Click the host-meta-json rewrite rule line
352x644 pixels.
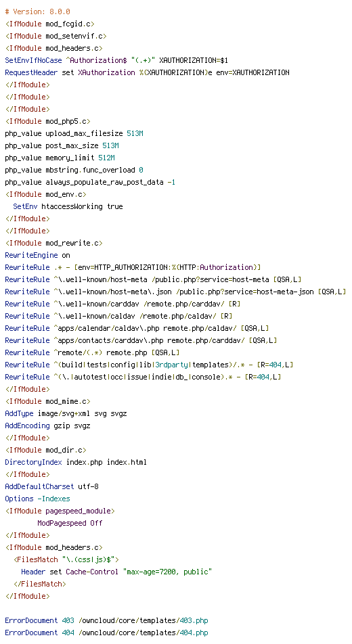point(175,292)
